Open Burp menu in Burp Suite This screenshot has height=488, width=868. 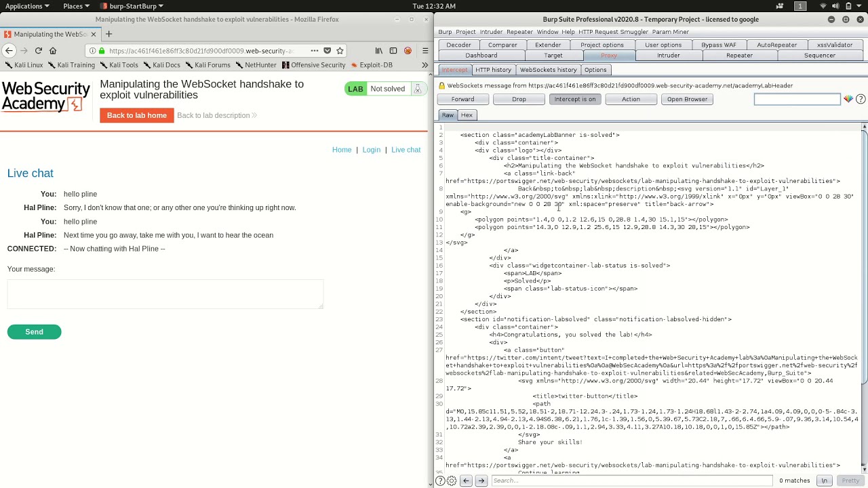click(445, 32)
